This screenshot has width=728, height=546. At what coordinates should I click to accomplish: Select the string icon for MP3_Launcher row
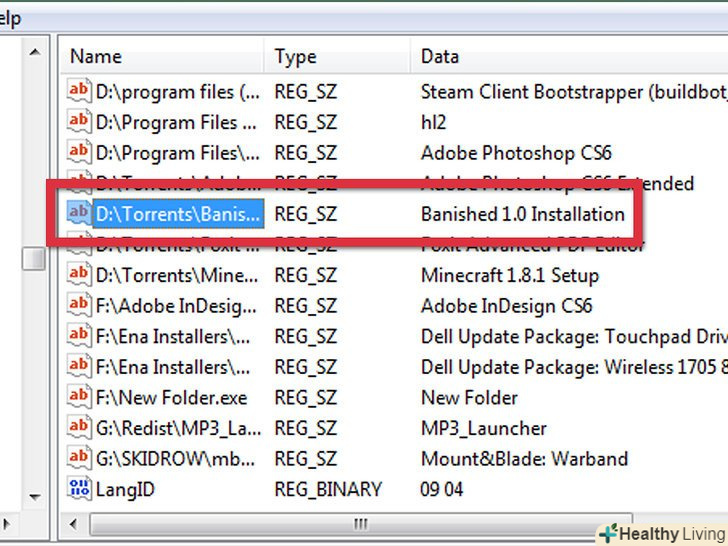[78, 428]
